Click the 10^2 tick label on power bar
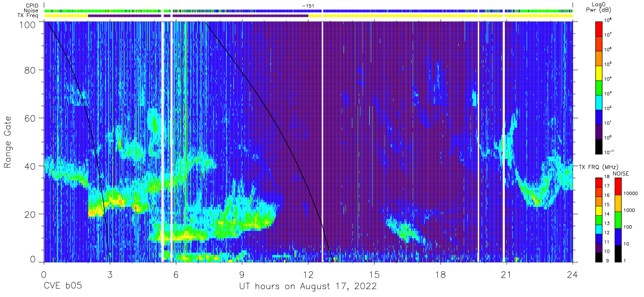Image resolution: width=644 pixels, height=297 pixels. (608, 107)
